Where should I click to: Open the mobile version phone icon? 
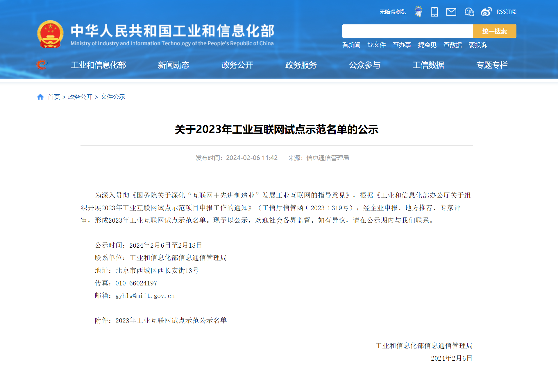(x=434, y=12)
